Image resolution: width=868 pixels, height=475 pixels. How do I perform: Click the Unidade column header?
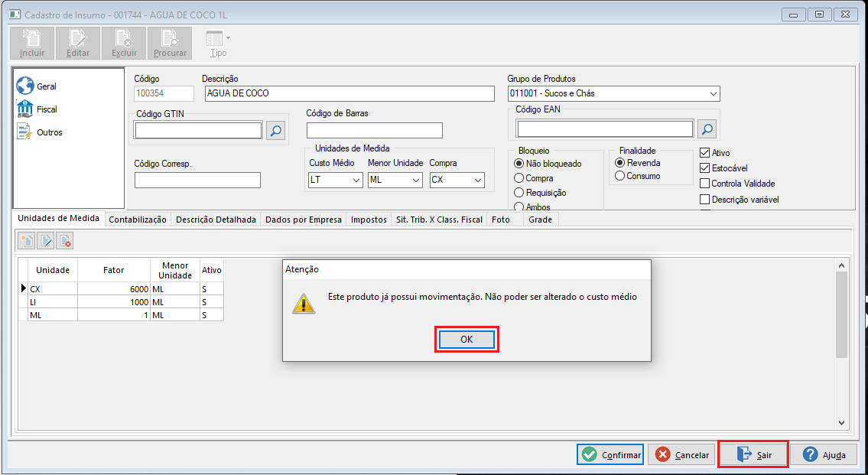click(x=53, y=270)
